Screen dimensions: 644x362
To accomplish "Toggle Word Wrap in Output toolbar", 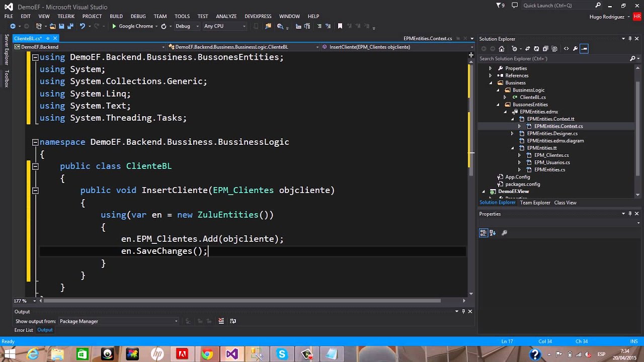I will tap(233, 321).
